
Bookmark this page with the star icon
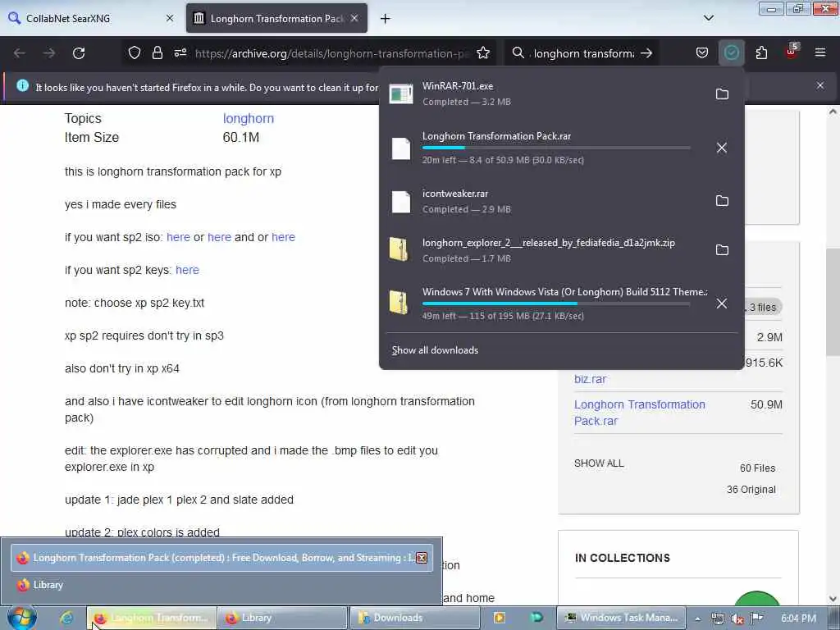point(483,52)
